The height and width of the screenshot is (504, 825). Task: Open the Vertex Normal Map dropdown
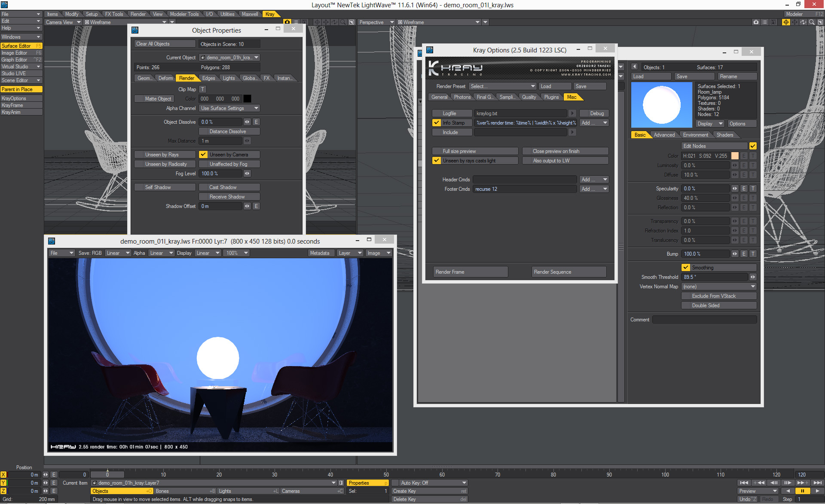[x=719, y=287]
